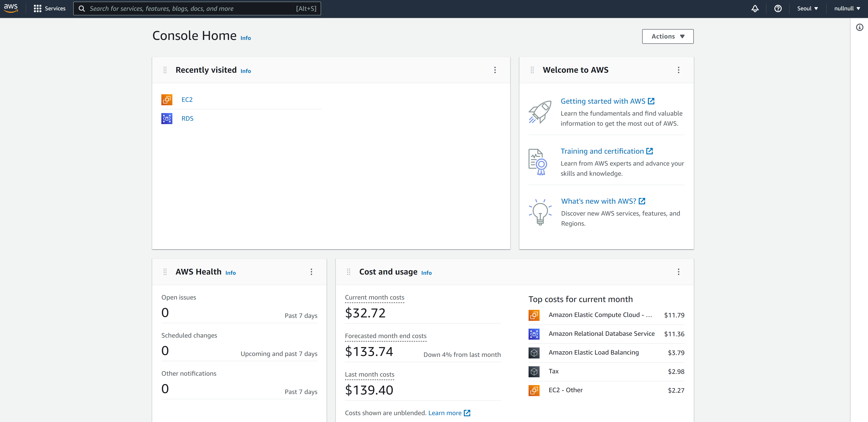The image size is (868, 422).
Task: Click the Elastic Compute Cloud cost icon
Action: point(534,315)
